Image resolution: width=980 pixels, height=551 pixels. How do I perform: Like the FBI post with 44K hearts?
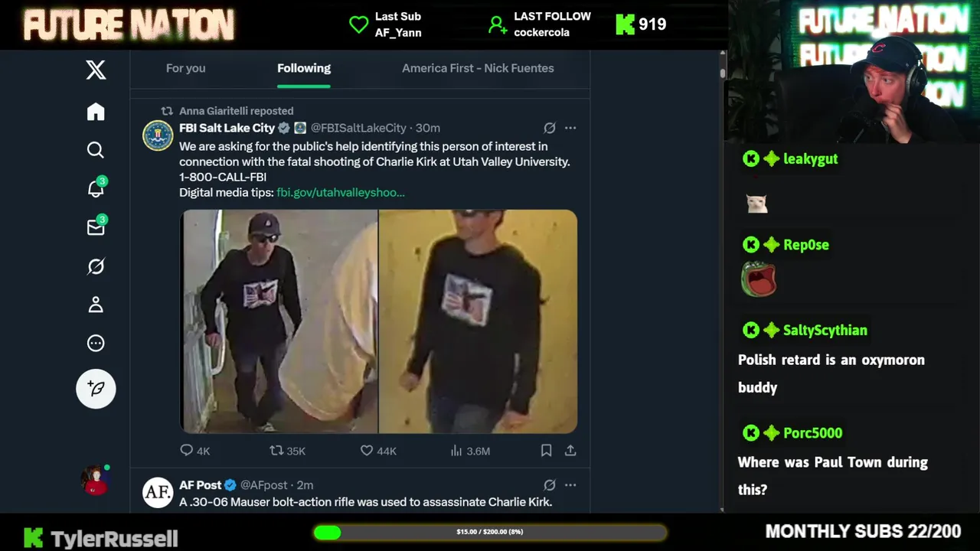(x=367, y=451)
